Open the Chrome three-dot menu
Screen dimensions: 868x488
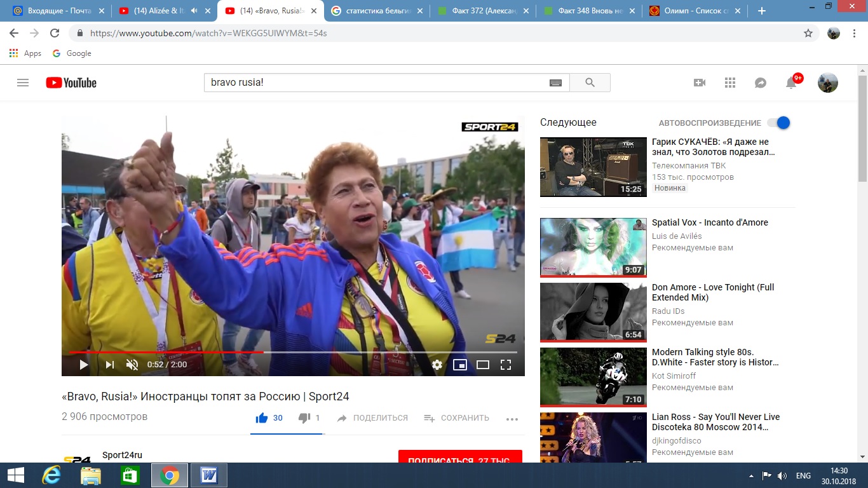pyautogui.click(x=855, y=33)
